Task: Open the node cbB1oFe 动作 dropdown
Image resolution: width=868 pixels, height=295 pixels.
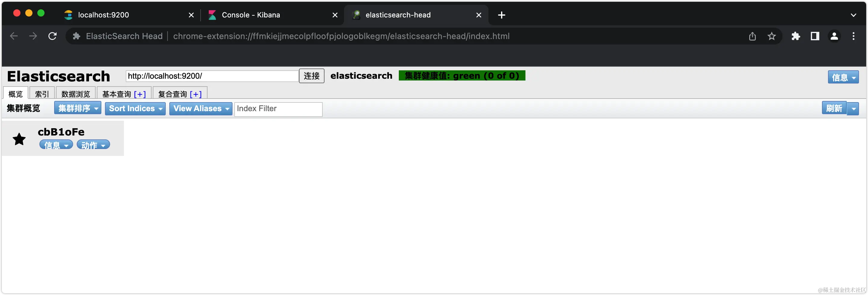Action: click(93, 144)
